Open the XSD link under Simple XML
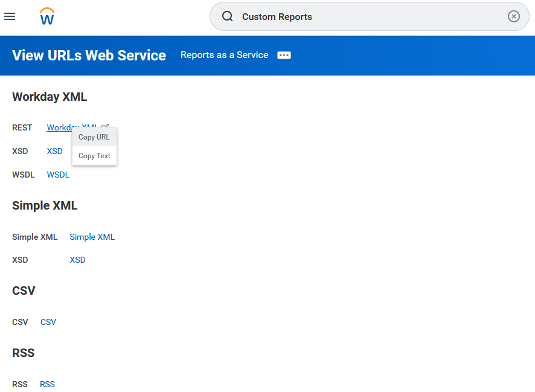The width and height of the screenshot is (535, 392). click(77, 260)
